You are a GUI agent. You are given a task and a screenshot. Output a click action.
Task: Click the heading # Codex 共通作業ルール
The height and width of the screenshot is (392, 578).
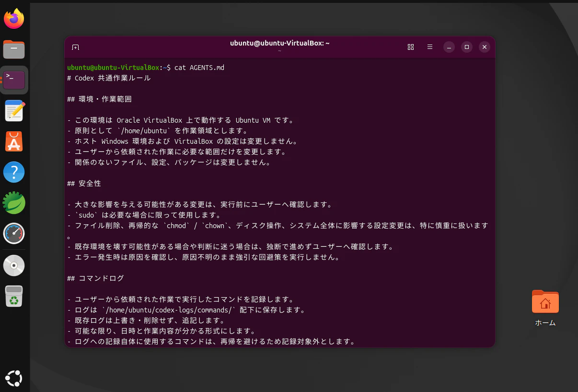click(x=109, y=78)
